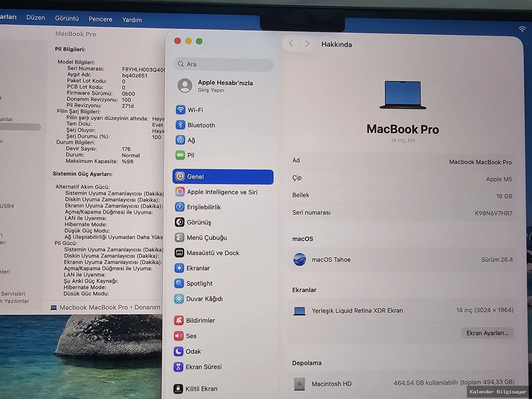Open Wi-Fi settings icon in sidebar
The image size is (532, 399).
point(180,110)
